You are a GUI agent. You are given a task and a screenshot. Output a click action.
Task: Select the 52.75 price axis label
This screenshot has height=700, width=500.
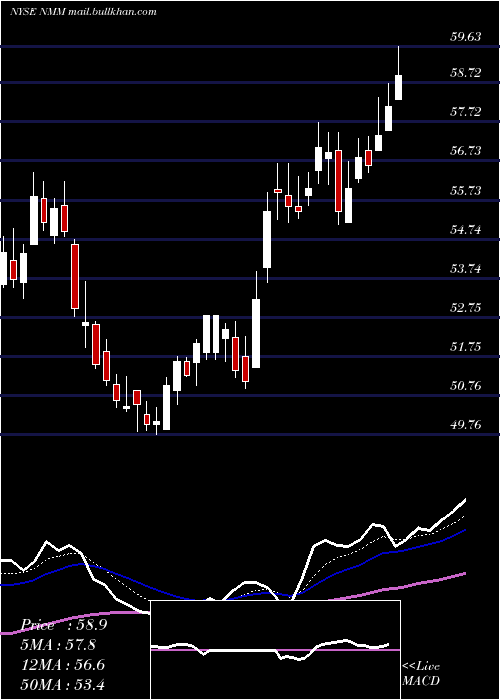pyautogui.click(x=466, y=308)
